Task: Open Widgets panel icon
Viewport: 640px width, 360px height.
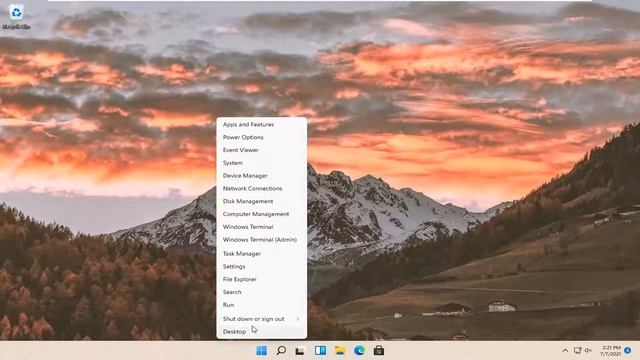Action: [320, 351]
